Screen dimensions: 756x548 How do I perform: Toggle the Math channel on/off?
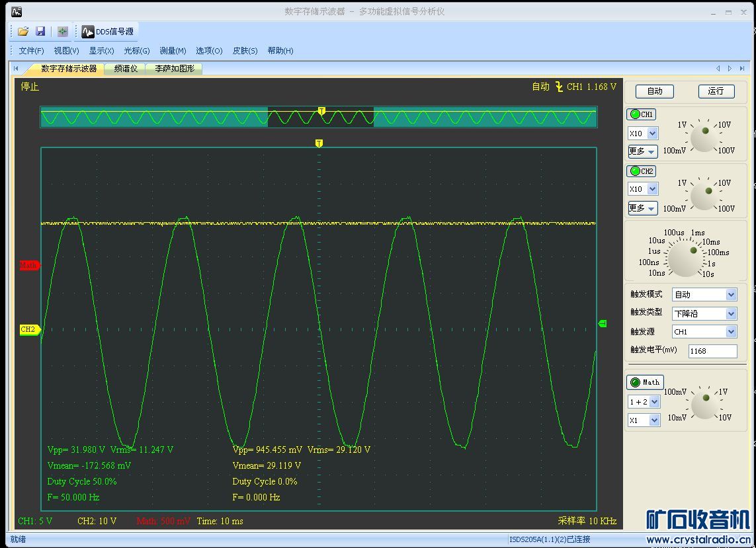644,382
